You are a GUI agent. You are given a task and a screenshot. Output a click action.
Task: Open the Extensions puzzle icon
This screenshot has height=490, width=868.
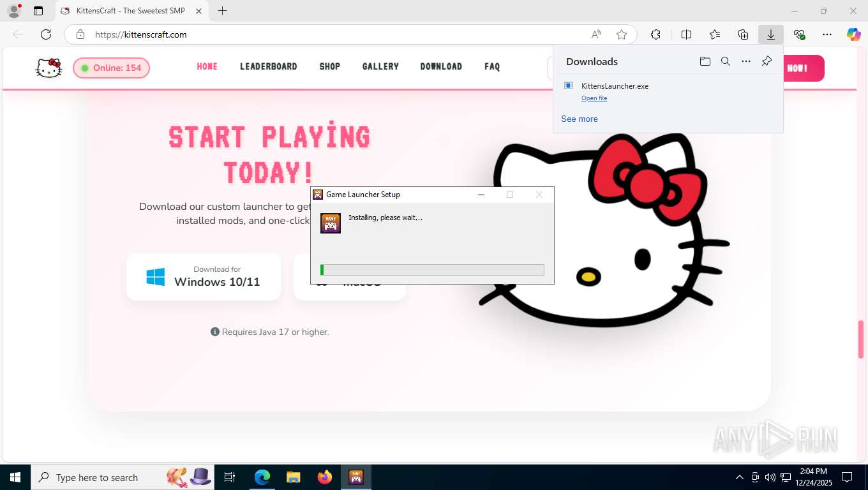655,34
